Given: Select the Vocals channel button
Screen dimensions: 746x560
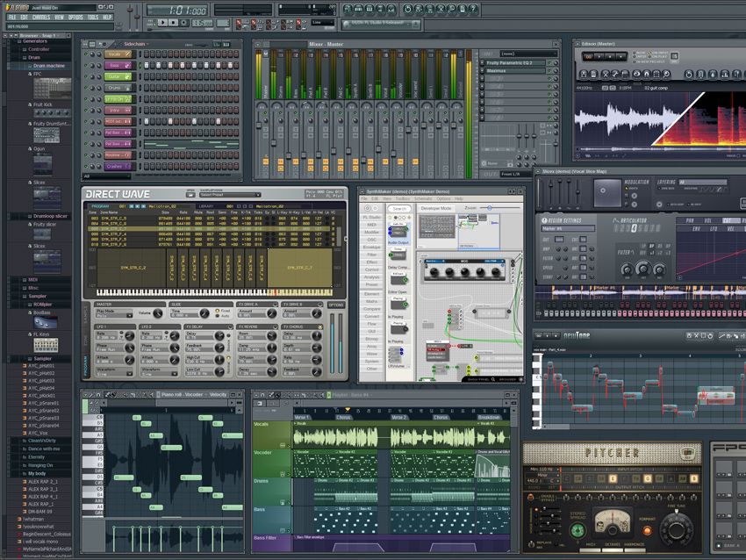Looking at the screenshot, I should tap(115, 54).
